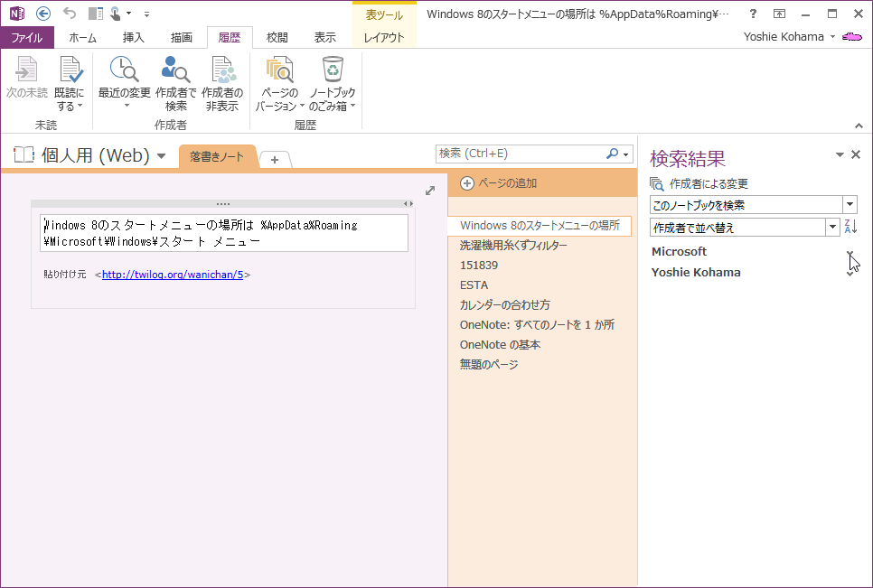
Task: Switch to the 描画 ribbon tab
Action: (181, 37)
